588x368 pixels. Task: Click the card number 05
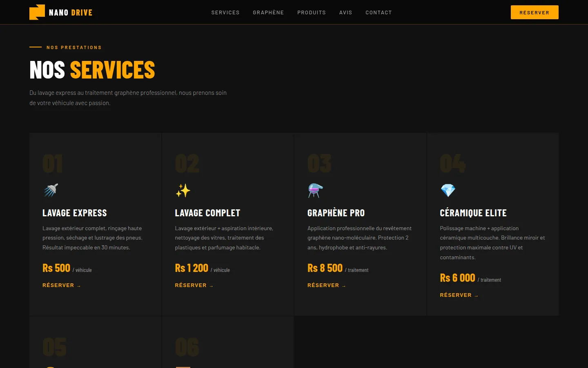point(54,347)
